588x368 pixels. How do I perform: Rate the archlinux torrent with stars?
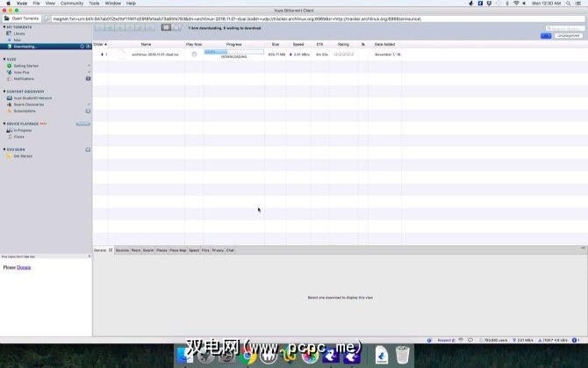tap(344, 54)
